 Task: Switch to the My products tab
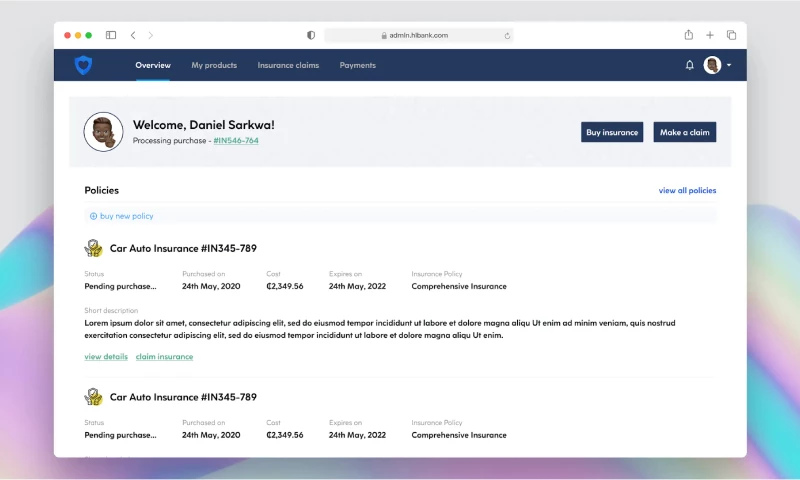click(214, 65)
